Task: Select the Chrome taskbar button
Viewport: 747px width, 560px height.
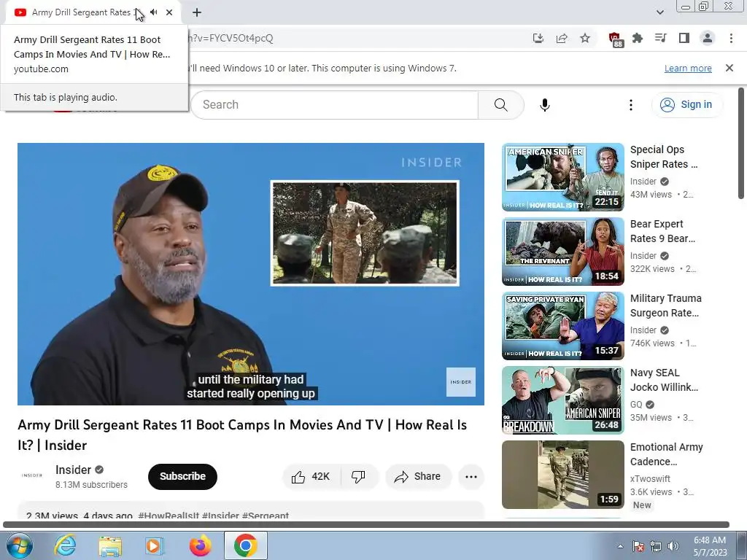Action: click(245, 545)
